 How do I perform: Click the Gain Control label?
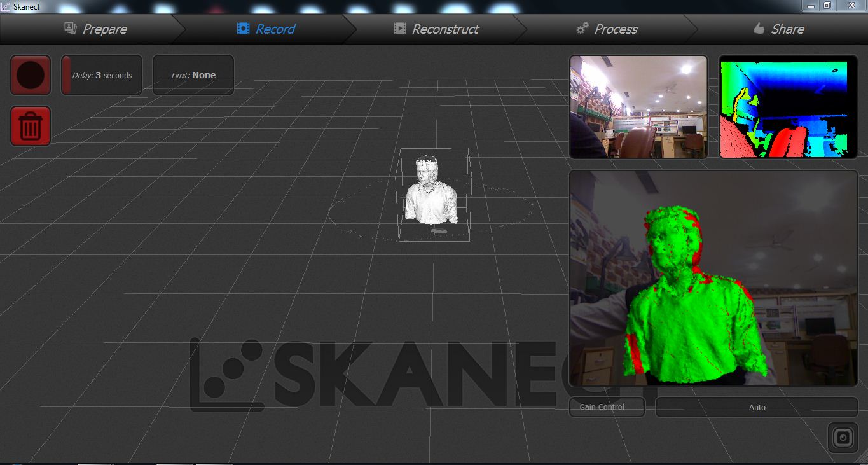click(x=607, y=407)
